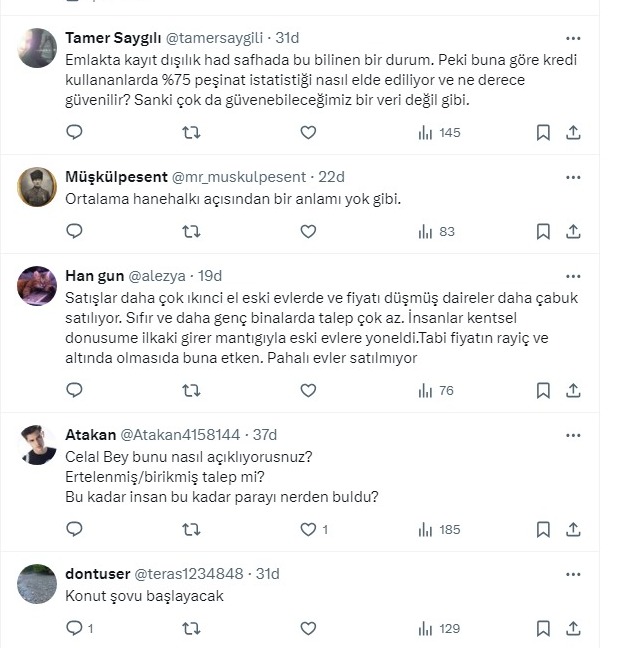Open more menu for Müşkülpesent's tweet

coord(573,177)
